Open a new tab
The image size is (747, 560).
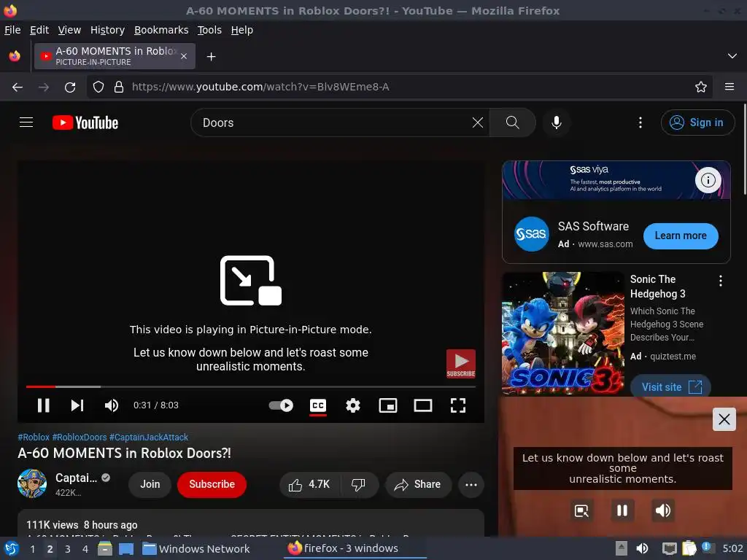click(x=211, y=57)
